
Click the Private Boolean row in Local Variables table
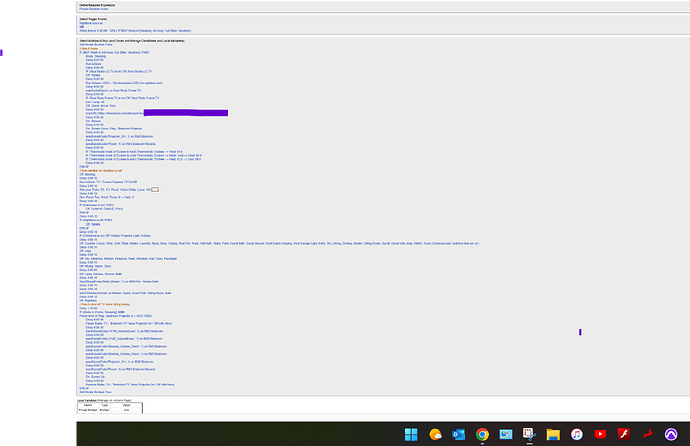click(110, 410)
